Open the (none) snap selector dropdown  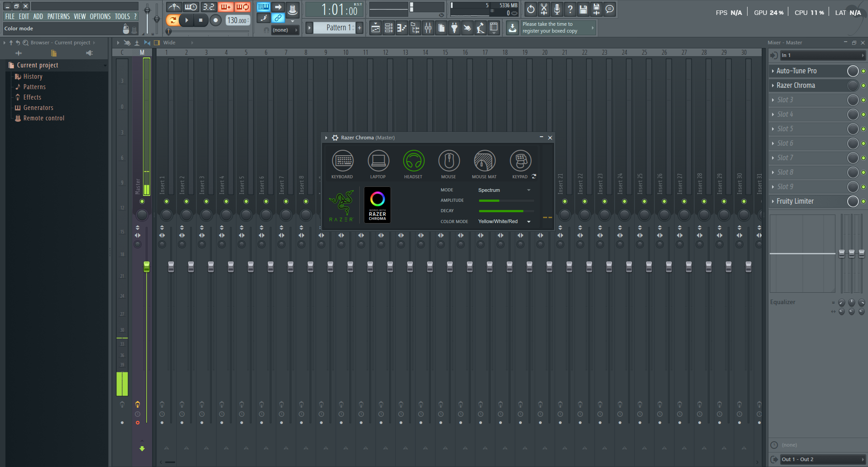[285, 30]
